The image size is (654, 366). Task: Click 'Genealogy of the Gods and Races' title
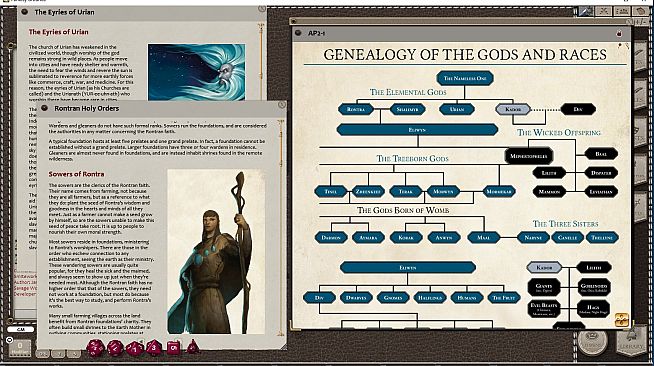[x=465, y=55]
